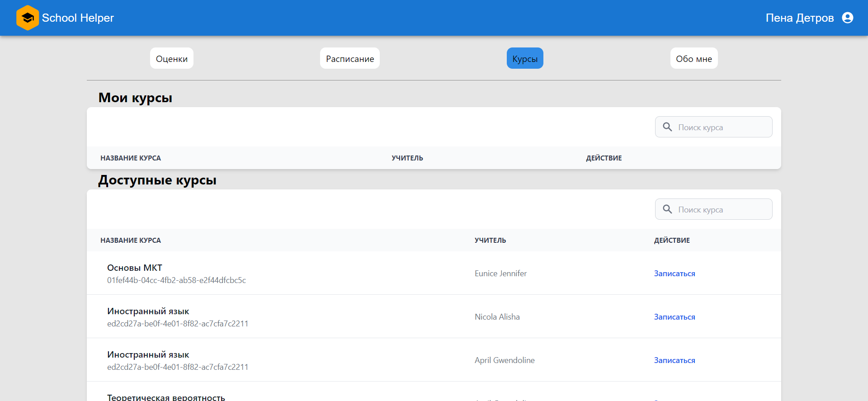Click Действие column header in Доступные курсы table
This screenshot has height=401, width=868.
[672, 240]
